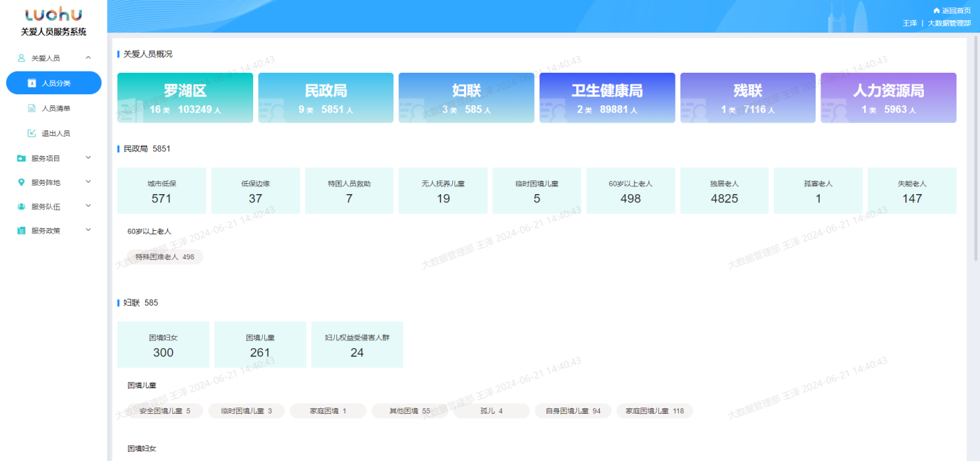The height and width of the screenshot is (461, 980).
Task: Select the 卫生健康局 overview card
Action: tap(607, 98)
